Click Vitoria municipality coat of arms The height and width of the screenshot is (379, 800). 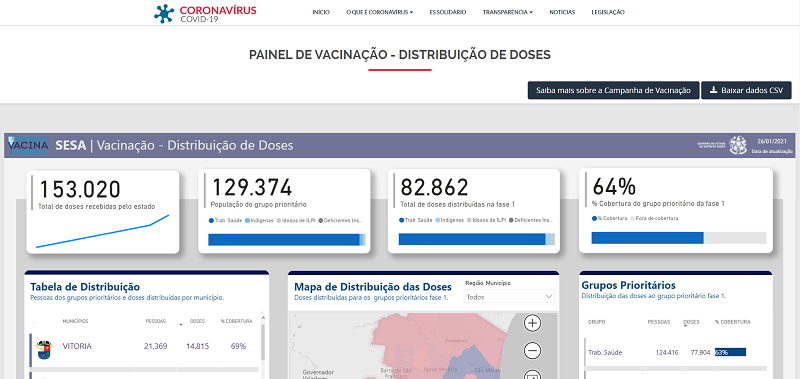tap(44, 349)
